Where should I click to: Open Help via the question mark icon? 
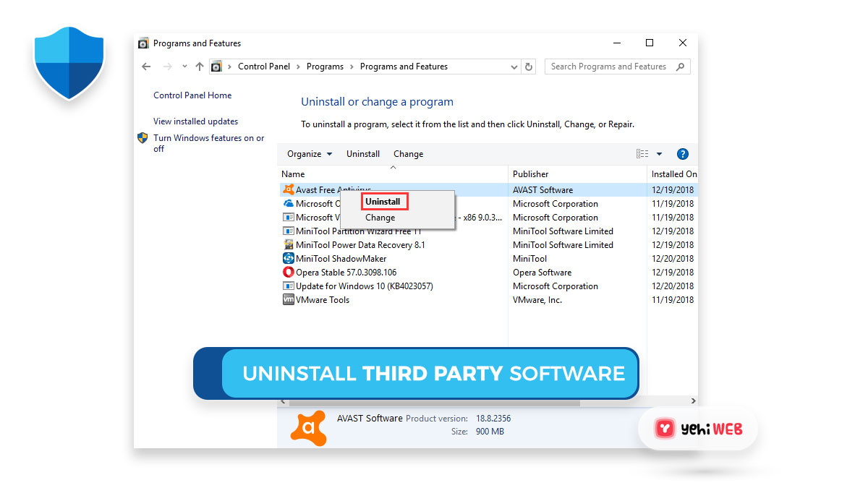(x=682, y=153)
